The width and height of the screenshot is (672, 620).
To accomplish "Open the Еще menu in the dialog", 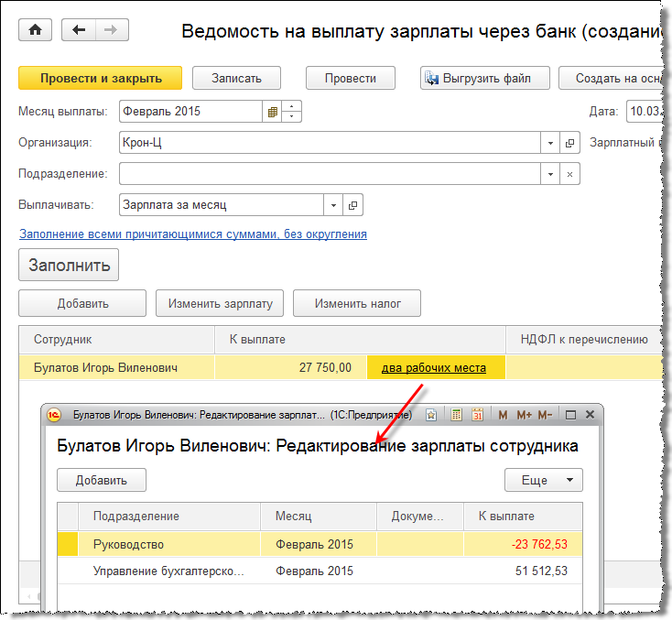I will tap(543, 480).
